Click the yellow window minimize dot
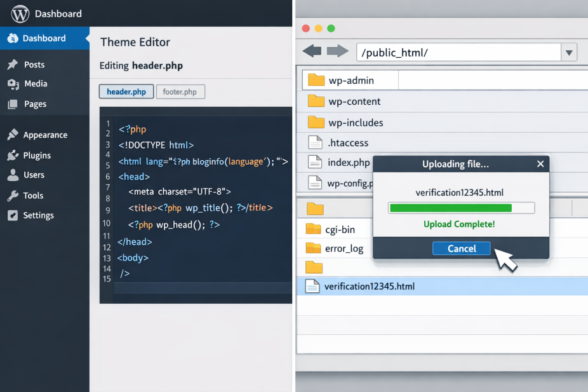The image size is (588, 392). [x=318, y=29]
